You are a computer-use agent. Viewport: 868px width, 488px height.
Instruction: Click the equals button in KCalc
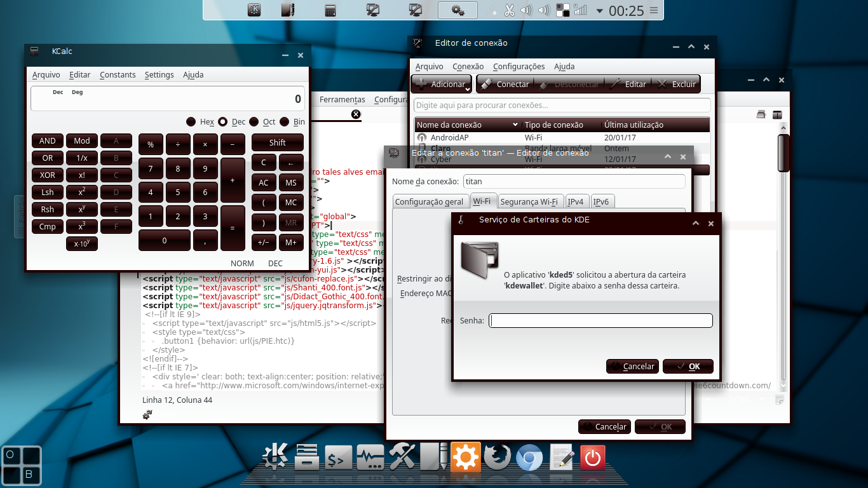[233, 227]
